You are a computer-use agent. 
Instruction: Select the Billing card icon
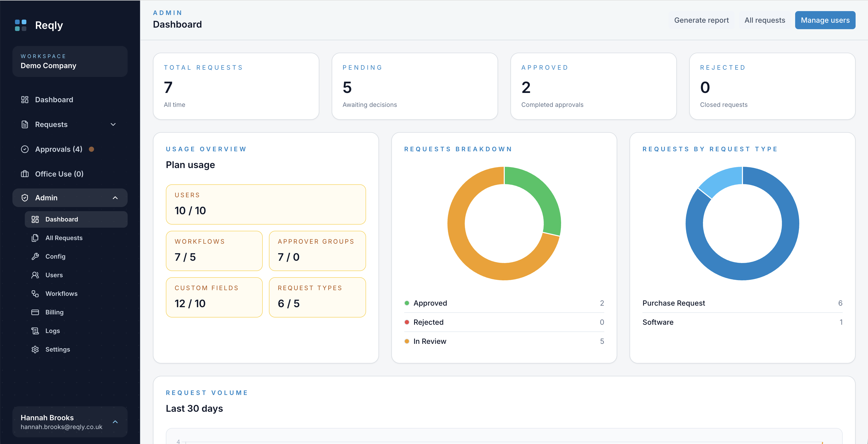[x=35, y=312]
